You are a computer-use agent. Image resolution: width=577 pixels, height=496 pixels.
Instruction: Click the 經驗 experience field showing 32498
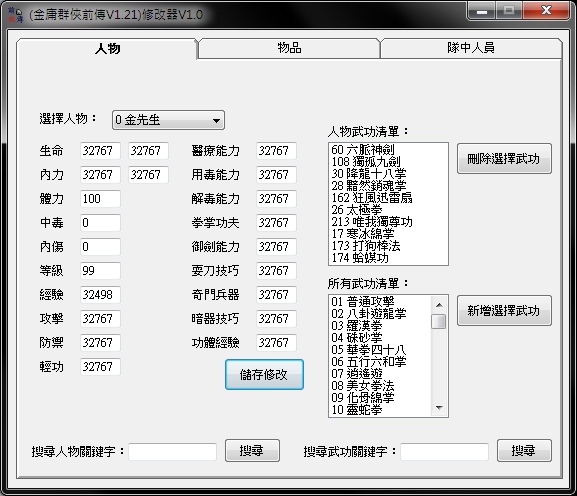(x=100, y=295)
